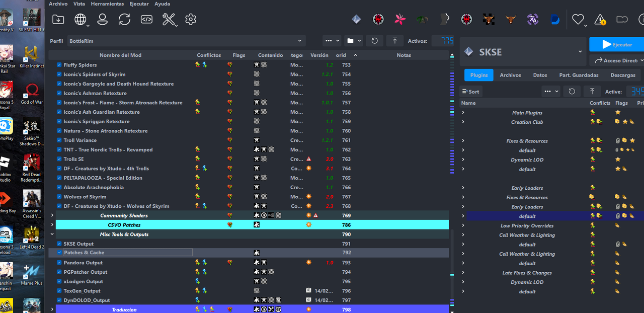Uncheck Iconic's Spiders of Skyrim mod
The image size is (644, 313).
coord(59,74)
